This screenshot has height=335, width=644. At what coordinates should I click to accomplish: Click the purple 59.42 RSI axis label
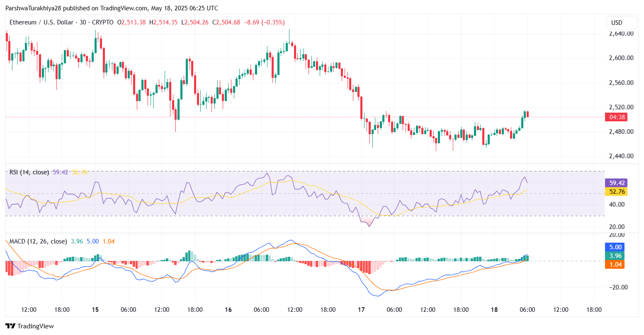pos(615,183)
